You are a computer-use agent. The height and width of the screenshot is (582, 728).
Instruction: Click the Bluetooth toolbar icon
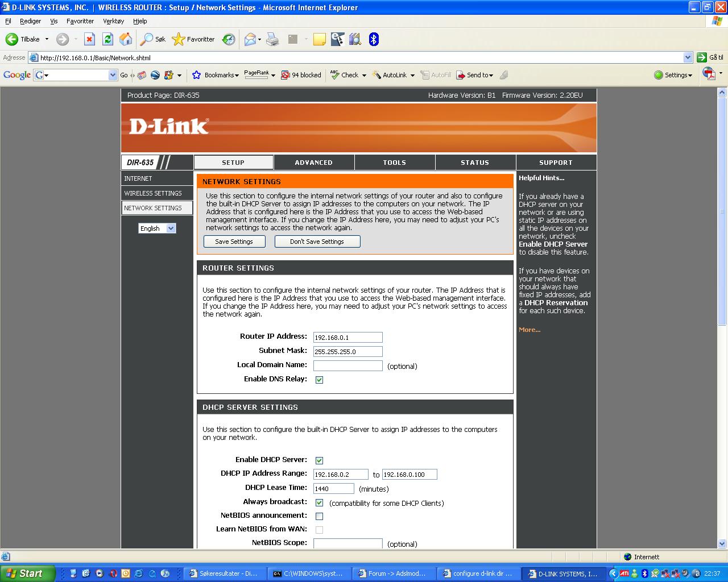click(374, 39)
